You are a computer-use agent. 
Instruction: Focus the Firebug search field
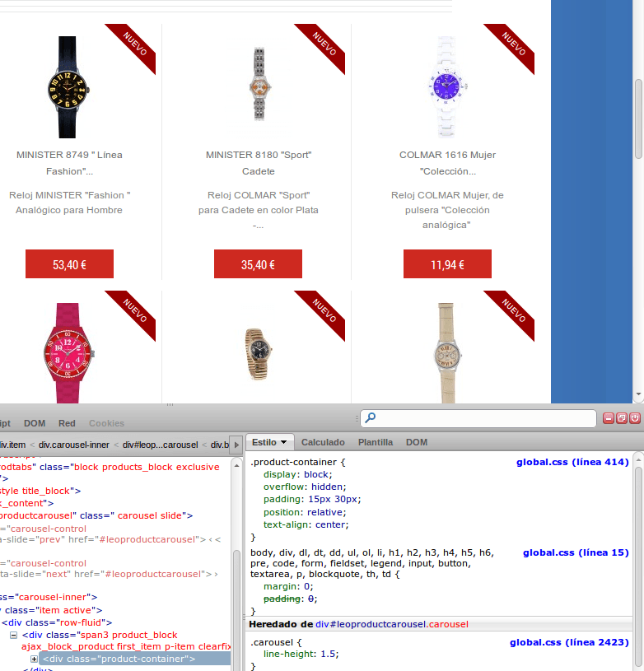(478, 418)
